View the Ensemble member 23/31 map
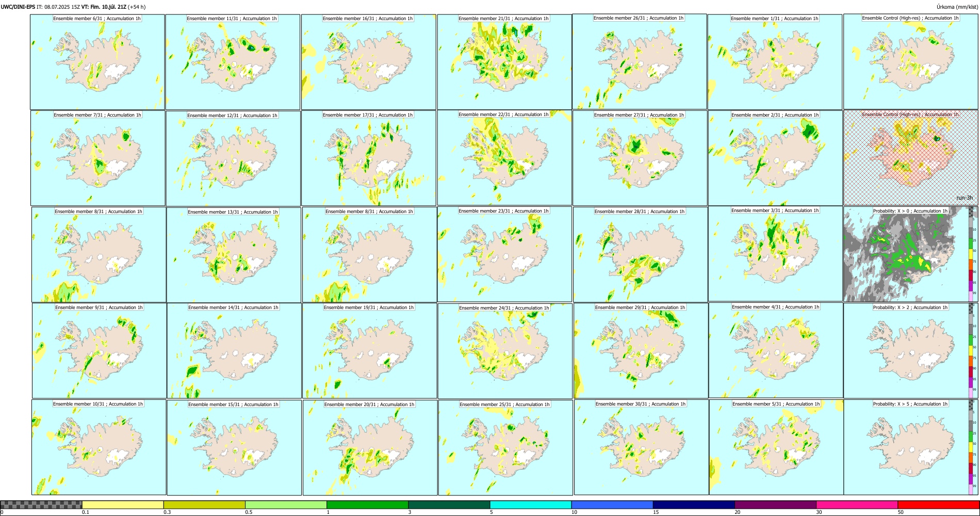 (505, 254)
